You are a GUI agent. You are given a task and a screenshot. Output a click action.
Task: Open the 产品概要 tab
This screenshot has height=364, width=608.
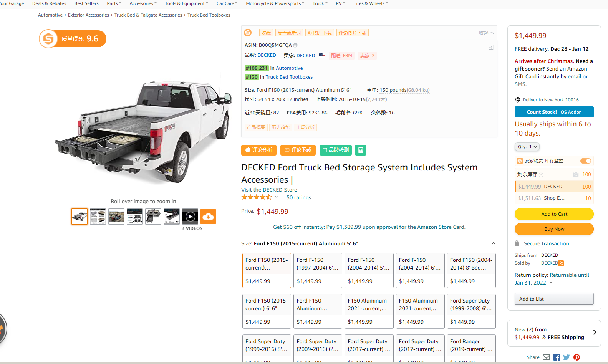click(256, 127)
